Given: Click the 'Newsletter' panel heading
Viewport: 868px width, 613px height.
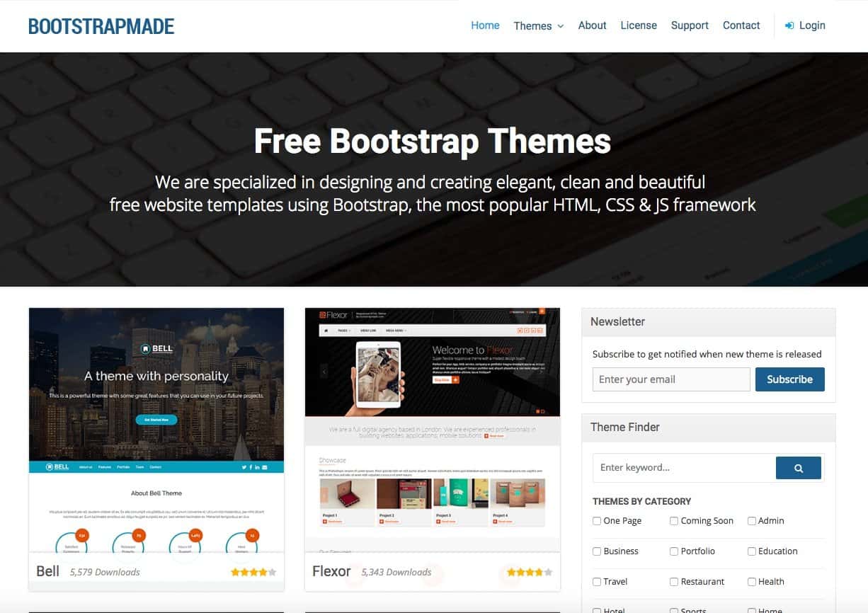Looking at the screenshot, I should point(617,321).
